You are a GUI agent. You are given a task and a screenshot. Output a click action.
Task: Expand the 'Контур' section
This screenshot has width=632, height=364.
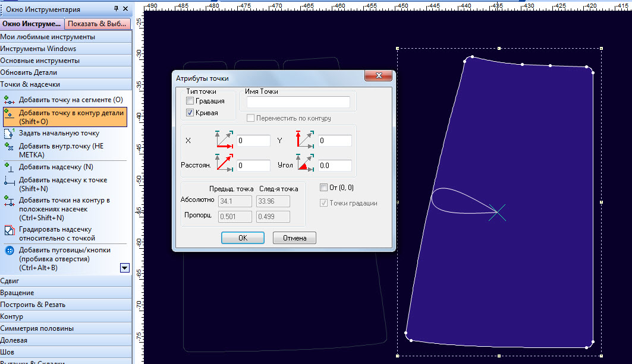click(66, 316)
